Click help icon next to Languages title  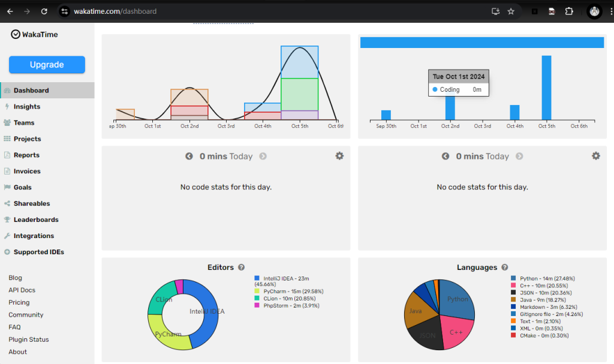tap(505, 267)
